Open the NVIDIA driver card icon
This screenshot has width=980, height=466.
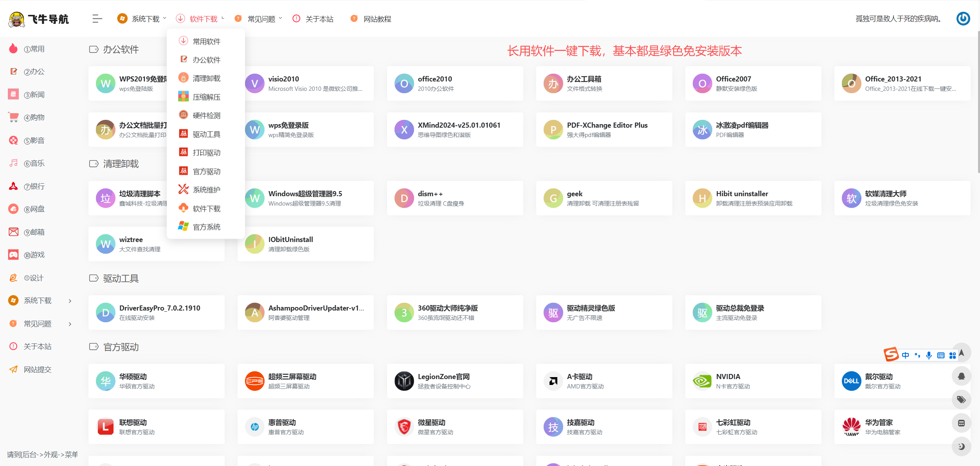(x=702, y=381)
